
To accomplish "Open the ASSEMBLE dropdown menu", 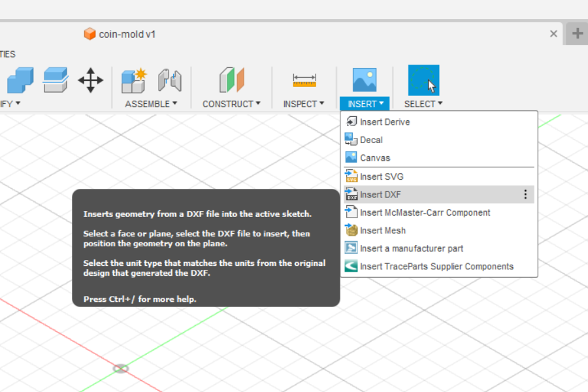I will (x=151, y=104).
